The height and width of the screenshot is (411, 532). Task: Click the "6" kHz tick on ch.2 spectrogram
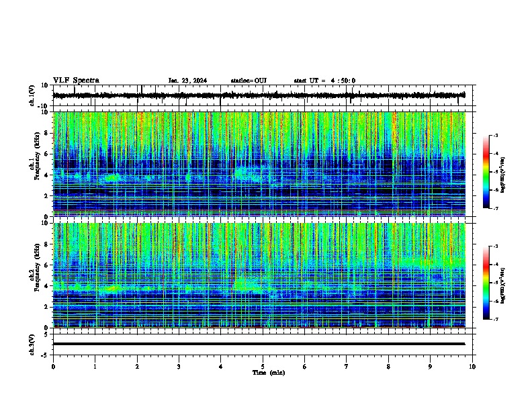coord(46,265)
